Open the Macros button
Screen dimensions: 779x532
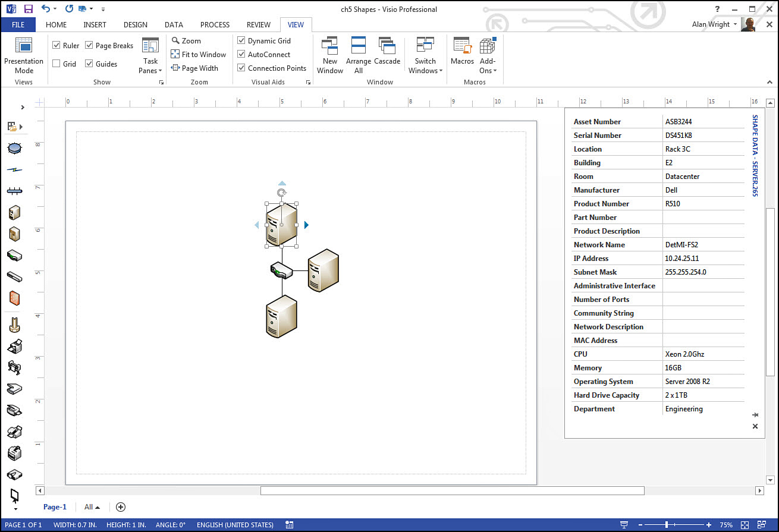tap(462, 51)
